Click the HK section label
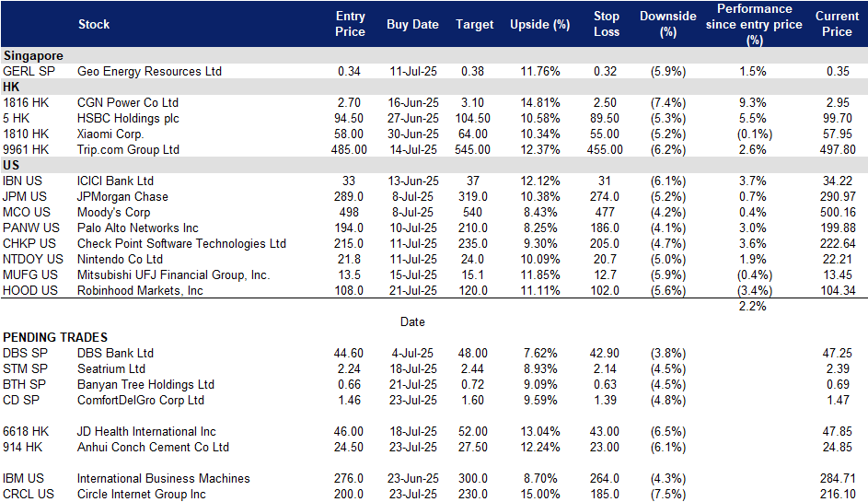The height and width of the screenshot is (502, 868). [x=11, y=87]
